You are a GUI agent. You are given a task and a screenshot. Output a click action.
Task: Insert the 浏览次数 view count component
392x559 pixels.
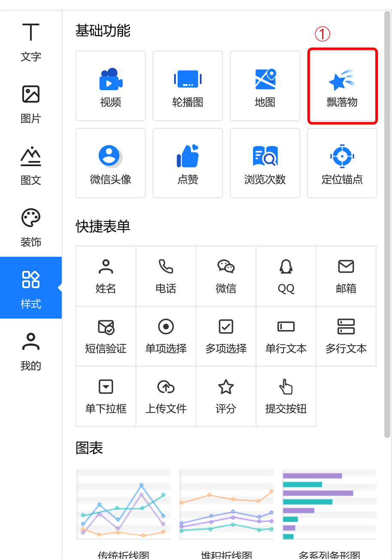[x=265, y=163]
